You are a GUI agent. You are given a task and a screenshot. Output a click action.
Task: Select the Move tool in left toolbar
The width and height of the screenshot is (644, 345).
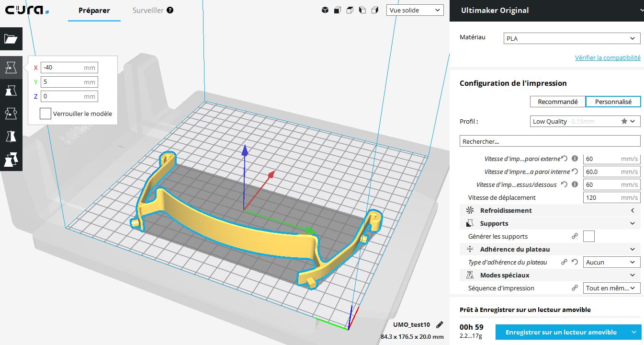coord(11,68)
